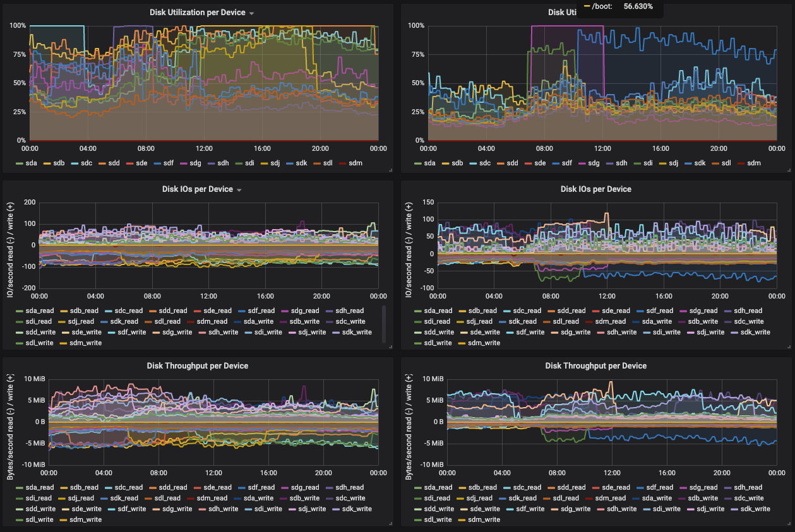Screen dimensions: 795x532
Task: Toggle sda series in left Disk Utilization legend
Action: point(29,163)
